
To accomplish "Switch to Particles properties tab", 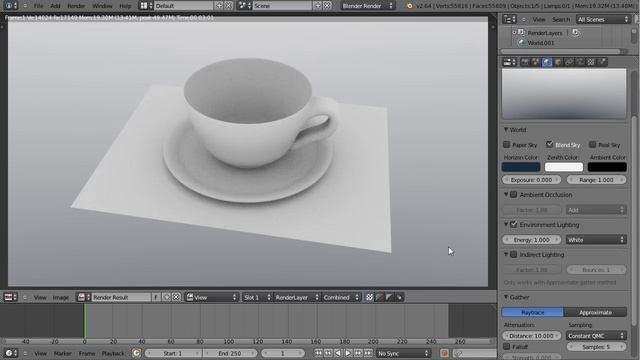I will pos(602,62).
